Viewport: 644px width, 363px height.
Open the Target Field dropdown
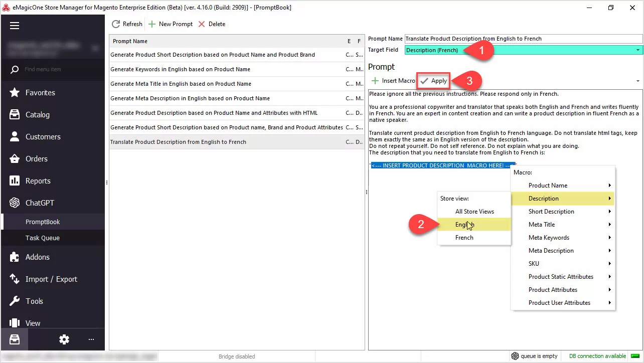point(638,50)
